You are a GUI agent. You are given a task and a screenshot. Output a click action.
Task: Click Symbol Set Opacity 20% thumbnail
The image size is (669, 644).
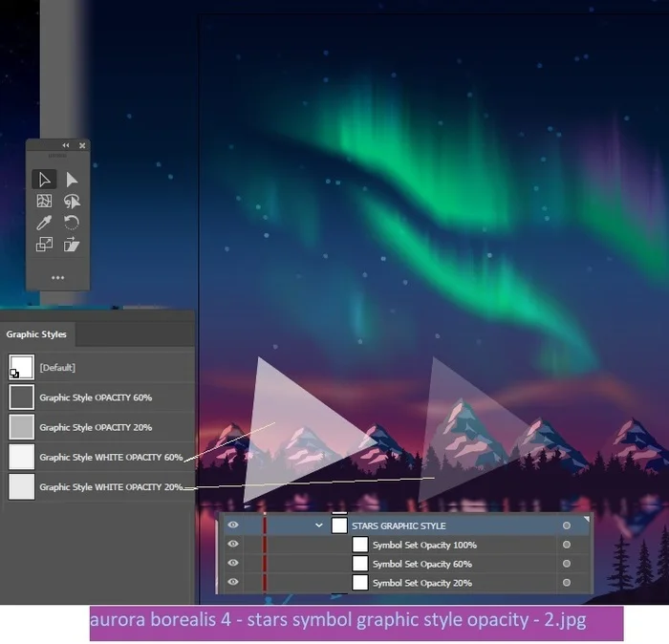pyautogui.click(x=360, y=583)
